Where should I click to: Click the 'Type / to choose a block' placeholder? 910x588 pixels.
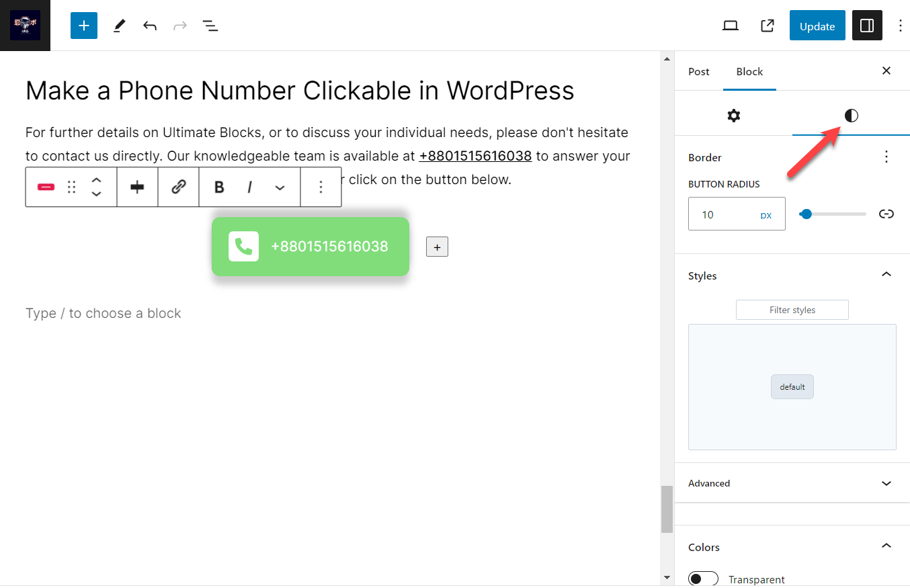pyautogui.click(x=104, y=313)
